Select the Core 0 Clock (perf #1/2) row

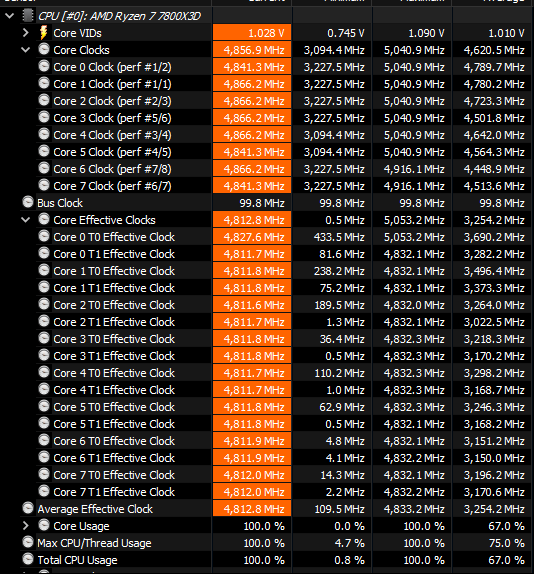[x=112, y=67]
